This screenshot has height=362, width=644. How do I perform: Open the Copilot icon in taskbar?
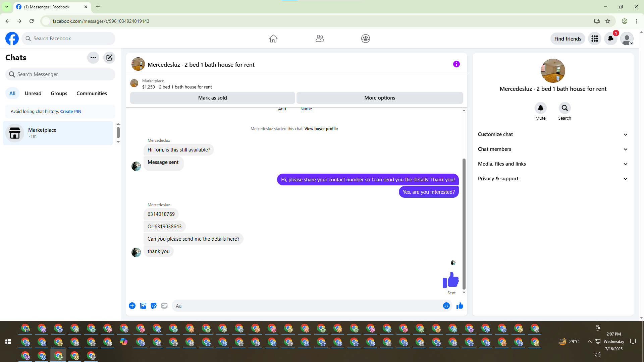[124, 342]
